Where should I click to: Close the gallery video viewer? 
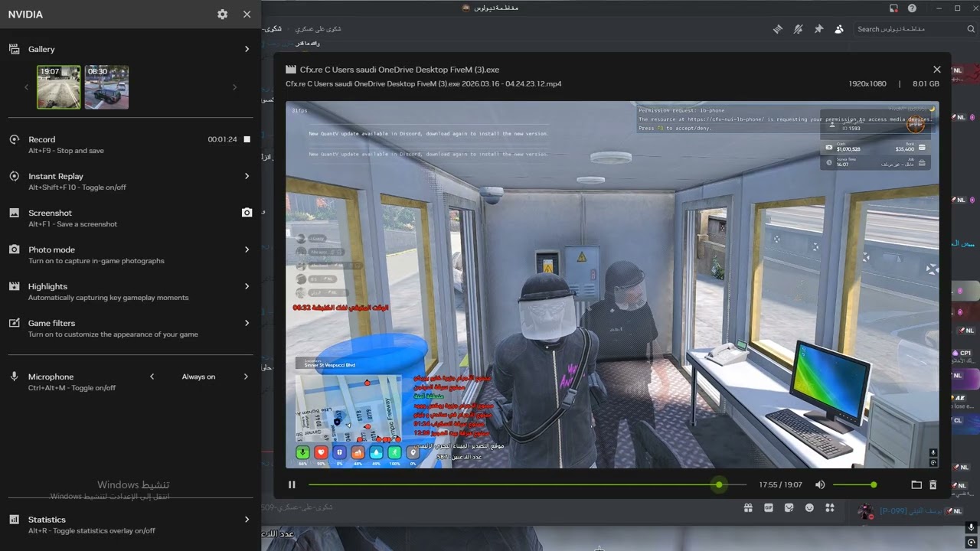[936, 70]
